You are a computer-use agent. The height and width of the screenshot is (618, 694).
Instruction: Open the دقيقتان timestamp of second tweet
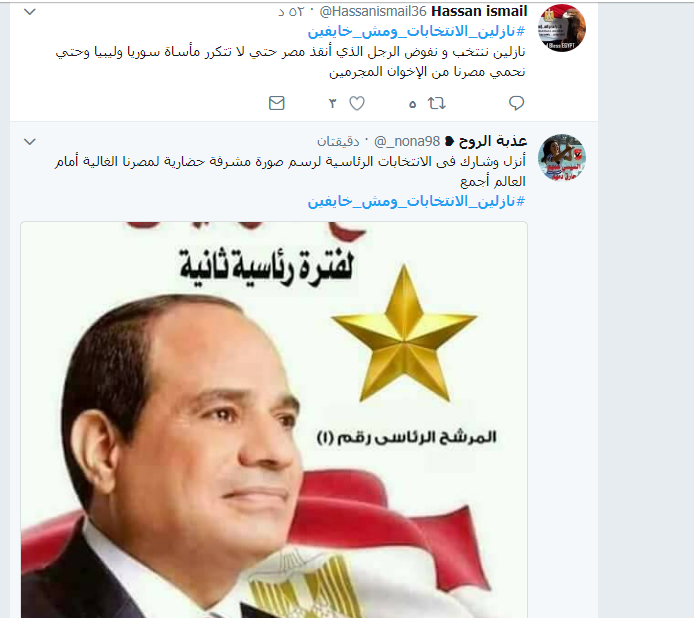click(x=338, y=142)
